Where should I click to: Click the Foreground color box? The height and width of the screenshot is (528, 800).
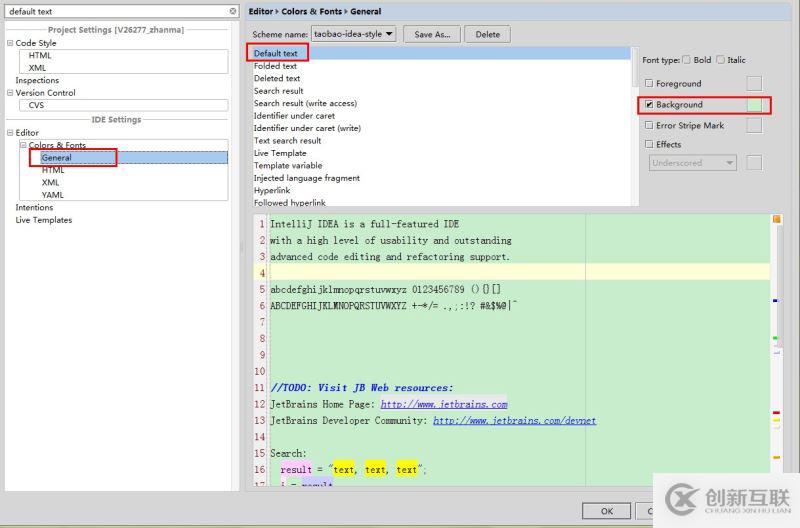755,84
